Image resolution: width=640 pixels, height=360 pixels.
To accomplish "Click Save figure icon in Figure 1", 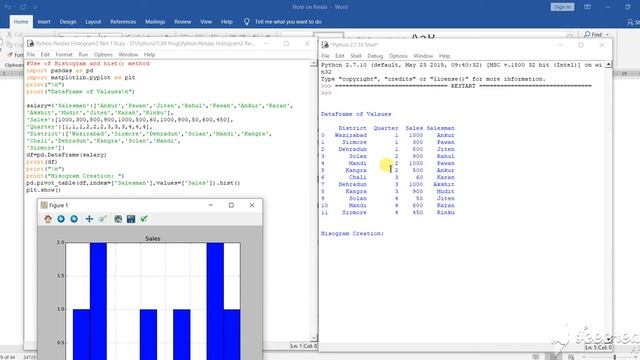I will [x=131, y=219].
